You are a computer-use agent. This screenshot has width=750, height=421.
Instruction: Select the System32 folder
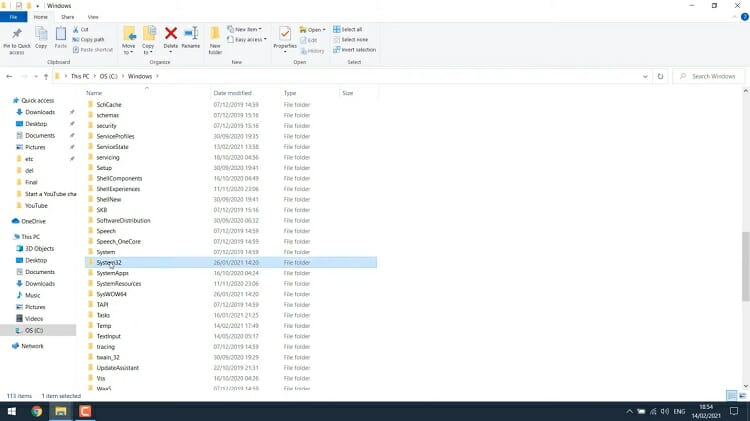(x=231, y=263)
